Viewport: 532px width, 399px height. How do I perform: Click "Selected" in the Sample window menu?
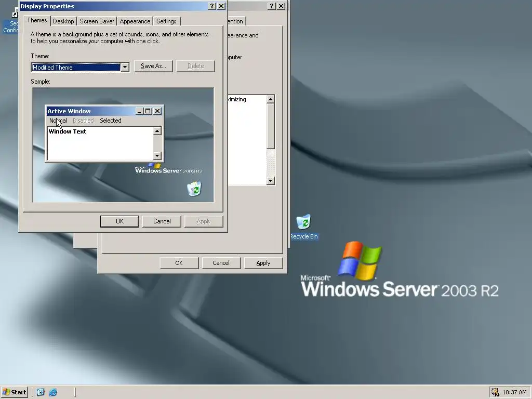point(110,121)
